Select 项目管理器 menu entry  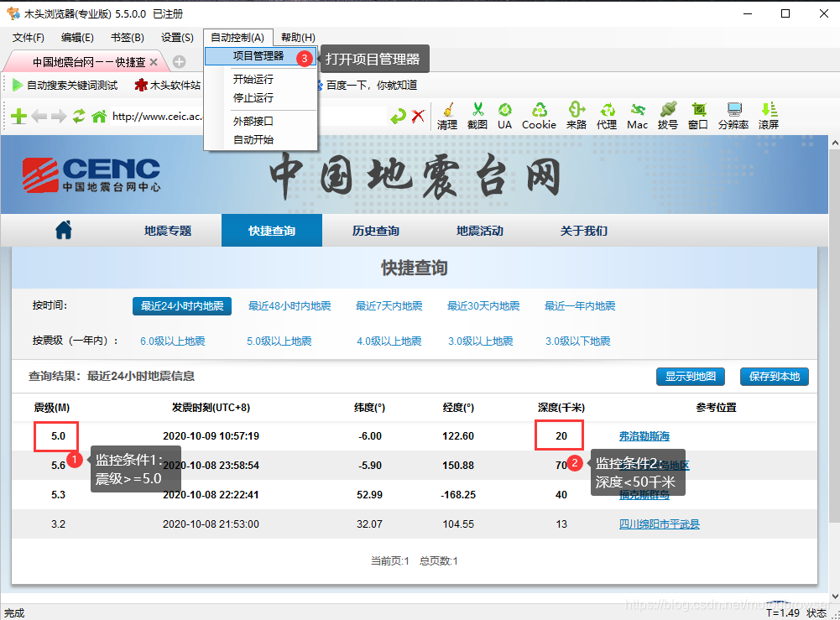pos(260,55)
